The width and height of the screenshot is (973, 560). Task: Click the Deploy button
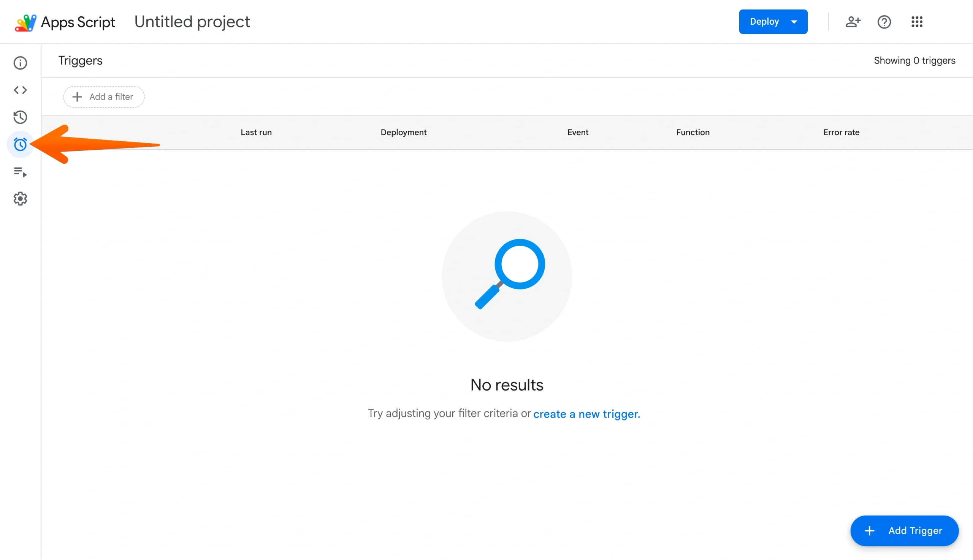(x=773, y=22)
